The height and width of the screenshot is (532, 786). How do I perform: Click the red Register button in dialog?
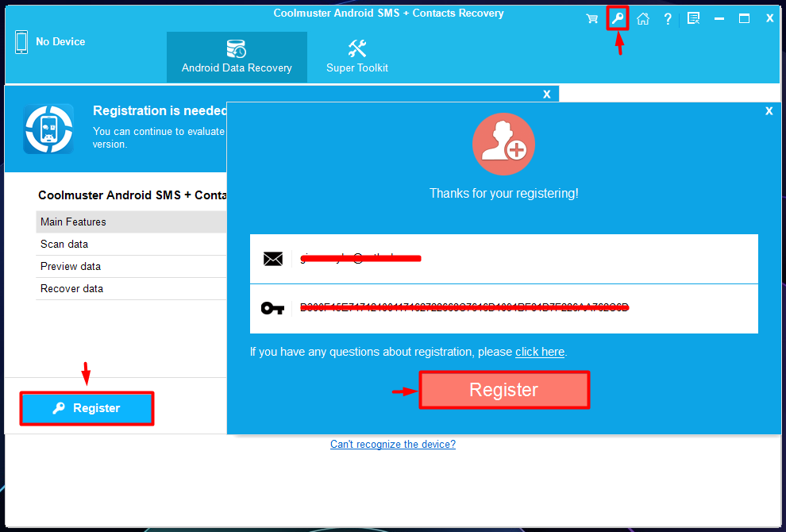pos(504,390)
